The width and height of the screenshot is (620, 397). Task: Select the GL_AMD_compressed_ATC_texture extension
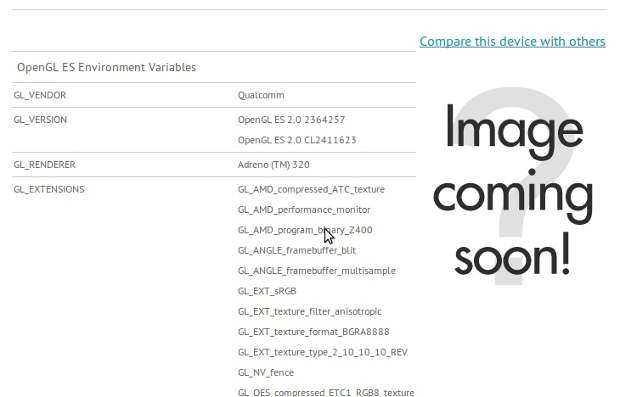tap(311, 189)
